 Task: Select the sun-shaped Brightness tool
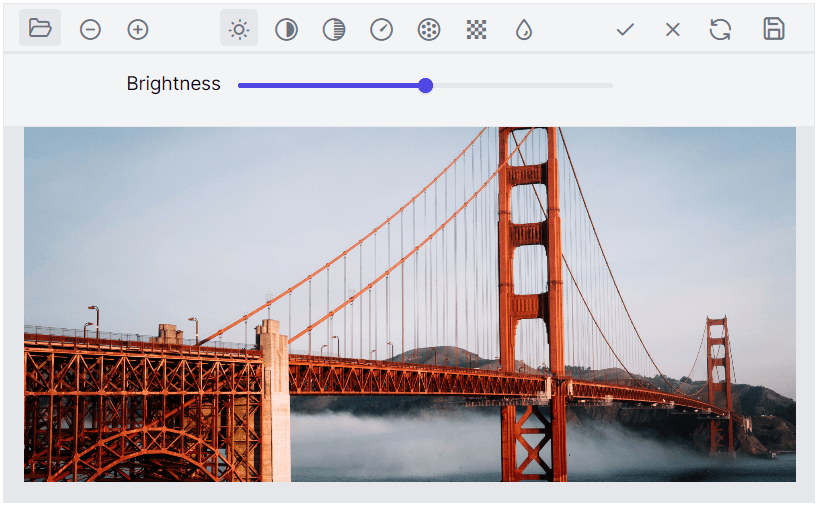pos(239,30)
